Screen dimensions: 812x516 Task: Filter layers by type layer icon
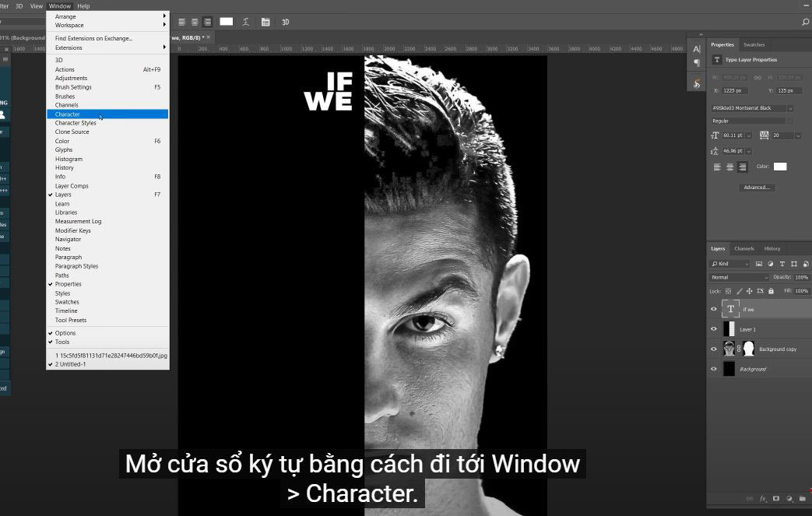click(782, 264)
